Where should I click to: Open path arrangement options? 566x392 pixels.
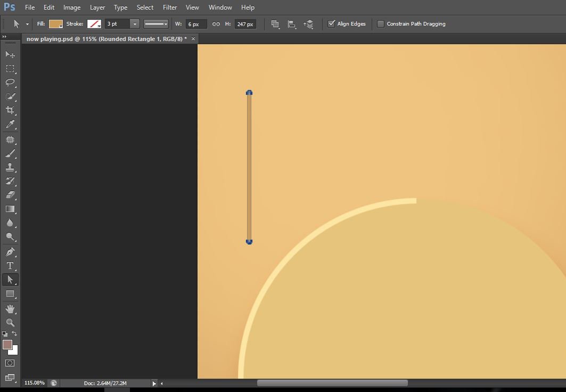coord(308,24)
